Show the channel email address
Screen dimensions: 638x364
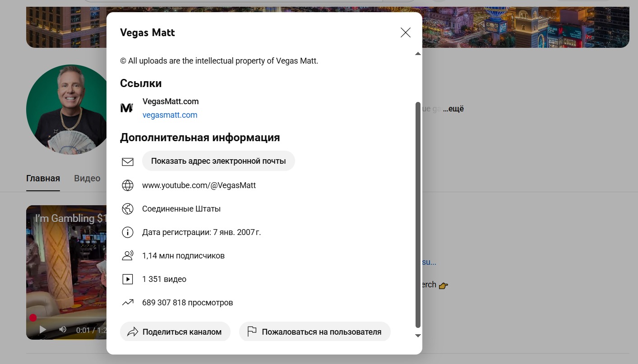click(x=218, y=161)
